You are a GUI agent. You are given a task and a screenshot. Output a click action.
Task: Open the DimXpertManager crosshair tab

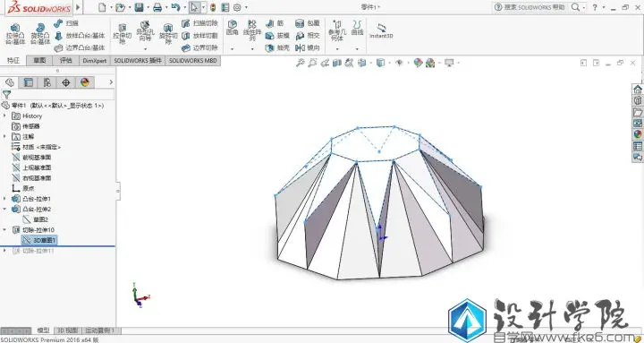(65, 82)
